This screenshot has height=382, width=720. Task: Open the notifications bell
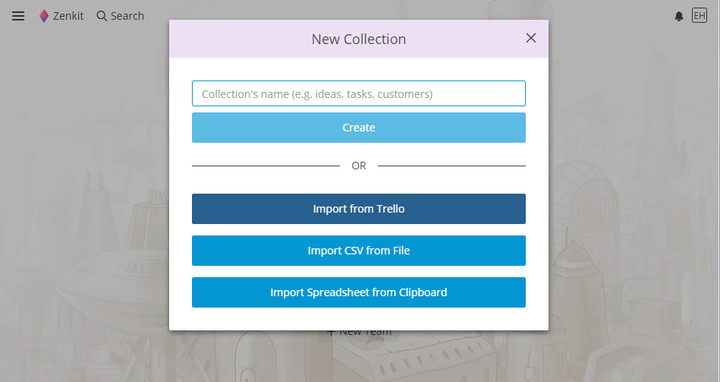(679, 17)
